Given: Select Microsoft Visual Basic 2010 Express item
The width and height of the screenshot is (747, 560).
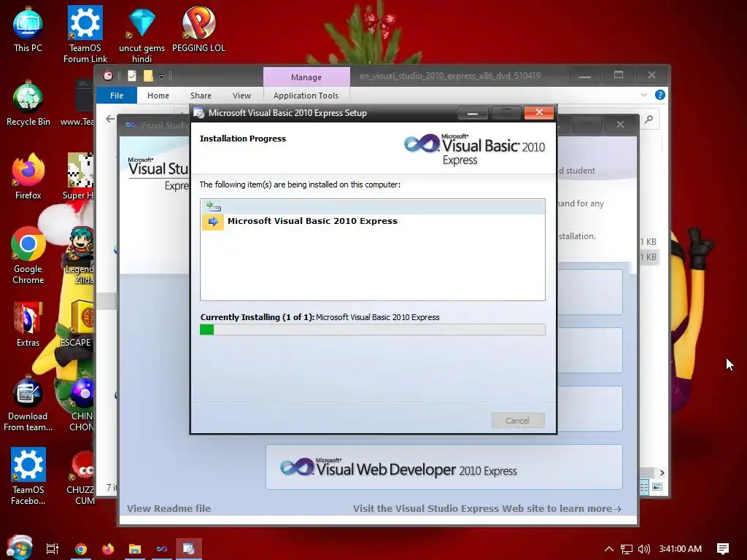Looking at the screenshot, I should click(312, 221).
